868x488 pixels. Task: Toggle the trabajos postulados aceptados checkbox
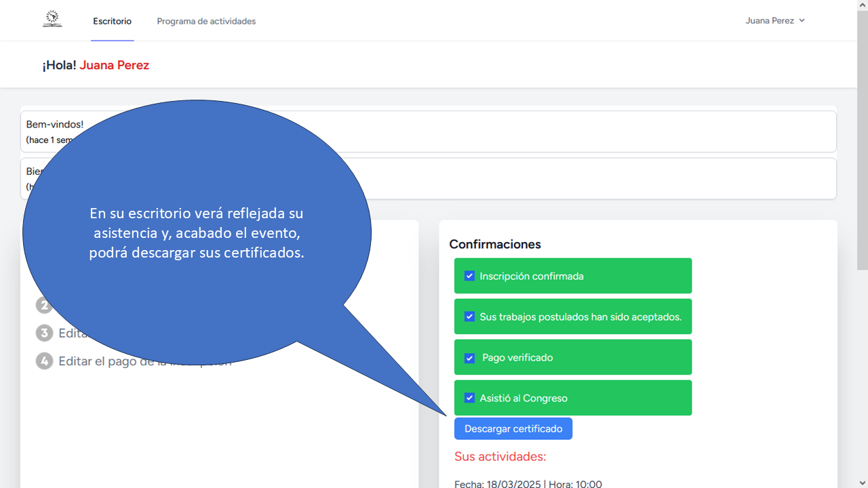[469, 317]
